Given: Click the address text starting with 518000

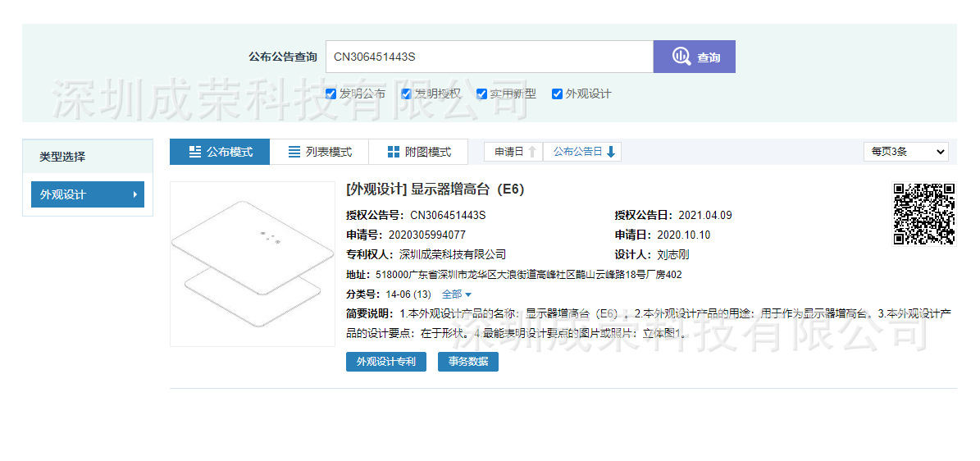Looking at the screenshot, I should (x=528, y=275).
